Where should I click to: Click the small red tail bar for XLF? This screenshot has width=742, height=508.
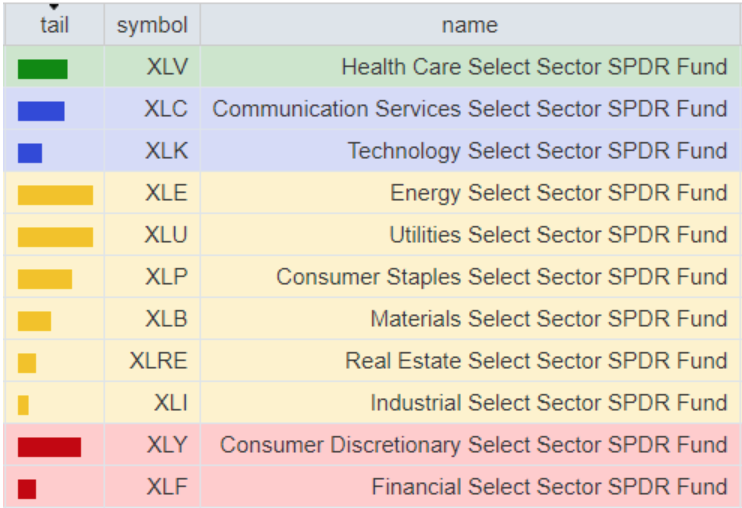point(27,489)
